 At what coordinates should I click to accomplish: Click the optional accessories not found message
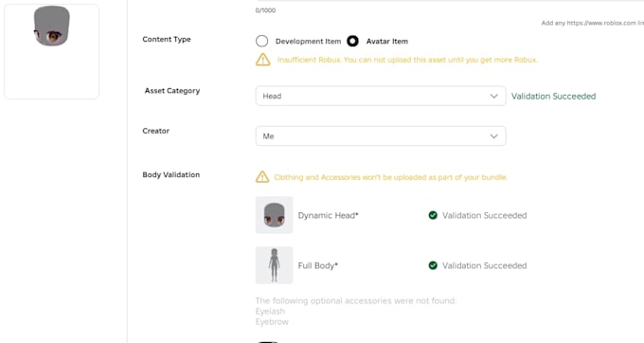pos(356,300)
